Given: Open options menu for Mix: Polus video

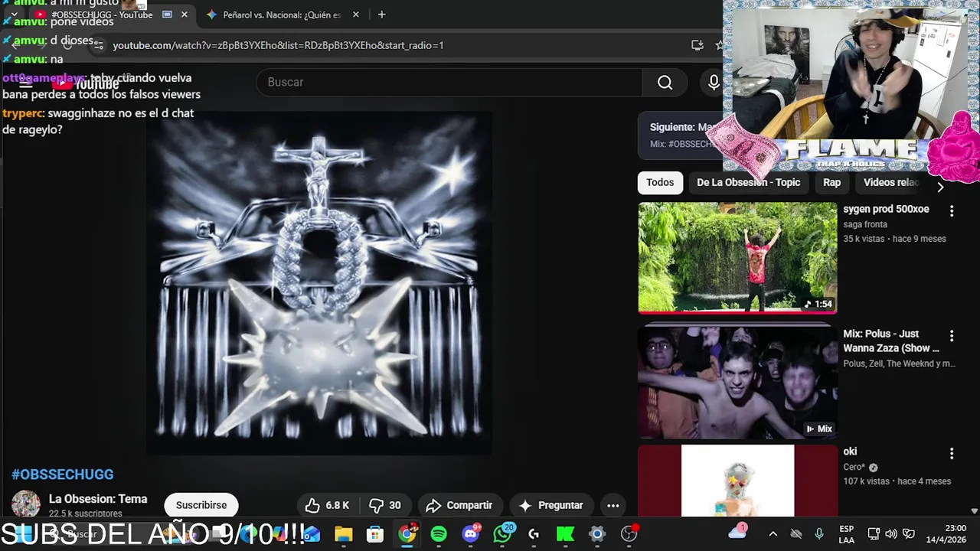Looking at the screenshot, I should [952, 335].
